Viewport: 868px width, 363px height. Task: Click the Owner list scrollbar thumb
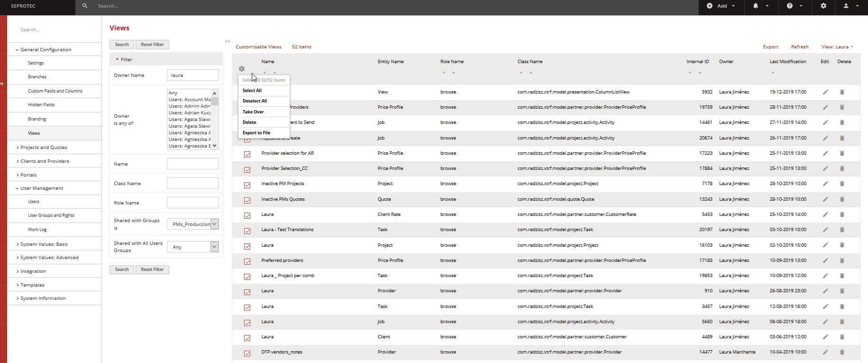tap(215, 102)
